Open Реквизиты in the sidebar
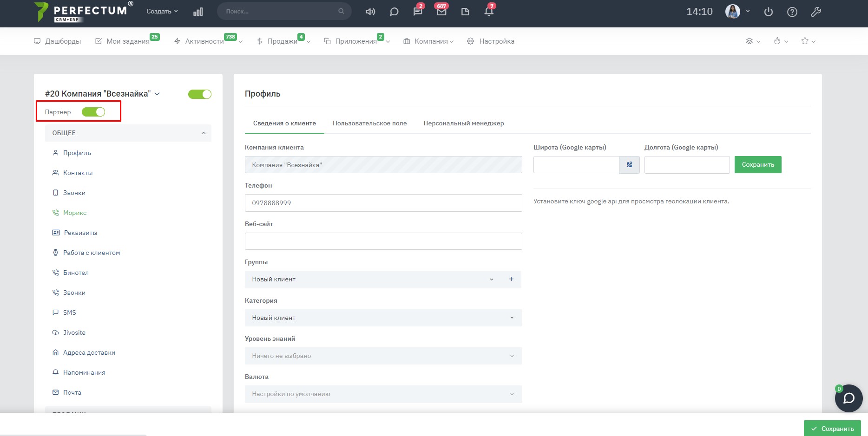The image size is (868, 436). coord(80,233)
